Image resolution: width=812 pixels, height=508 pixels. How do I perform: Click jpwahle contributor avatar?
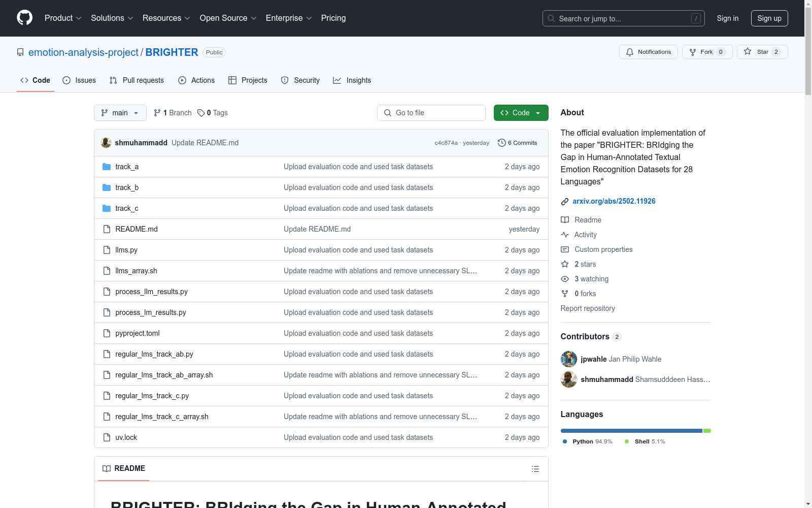569,359
